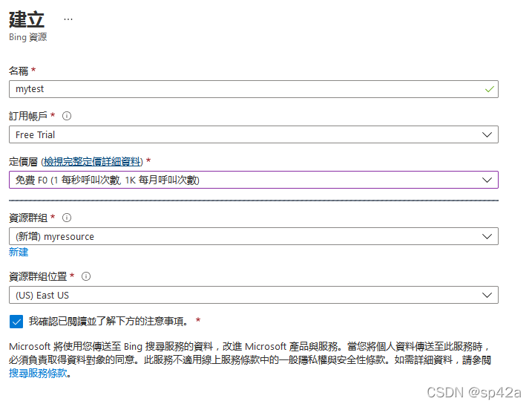Click info icon next to 資源群組
The width and height of the screenshot is (532, 407).
(x=67, y=218)
